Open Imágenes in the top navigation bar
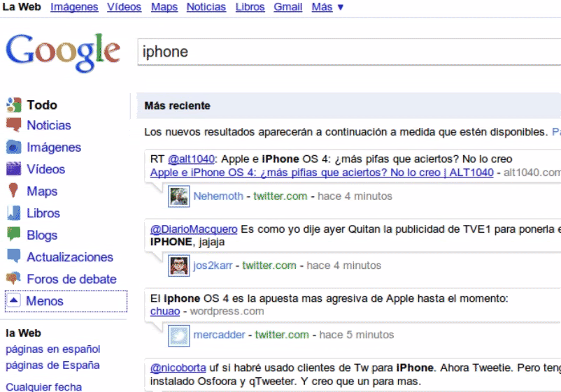The image size is (561, 392). pyautogui.click(x=74, y=7)
